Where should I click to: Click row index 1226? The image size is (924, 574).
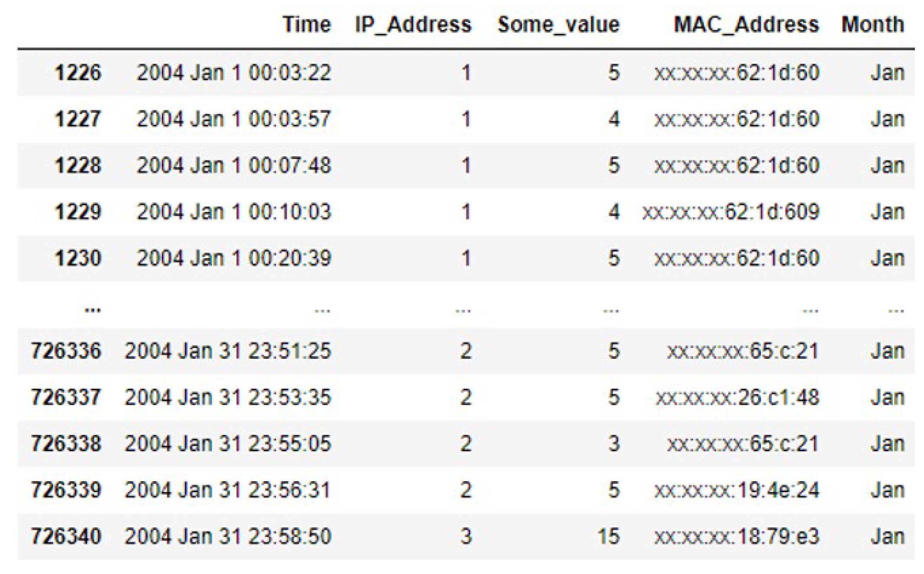[78, 72]
